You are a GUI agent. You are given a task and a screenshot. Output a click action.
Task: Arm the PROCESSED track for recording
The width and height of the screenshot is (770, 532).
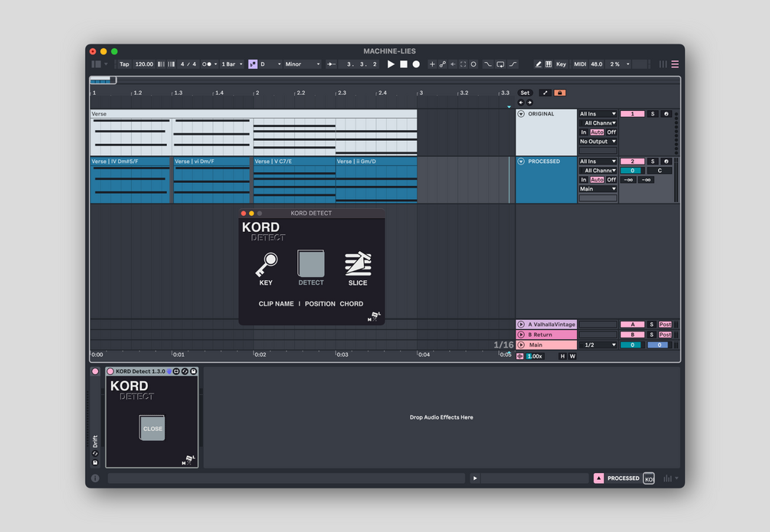click(667, 162)
